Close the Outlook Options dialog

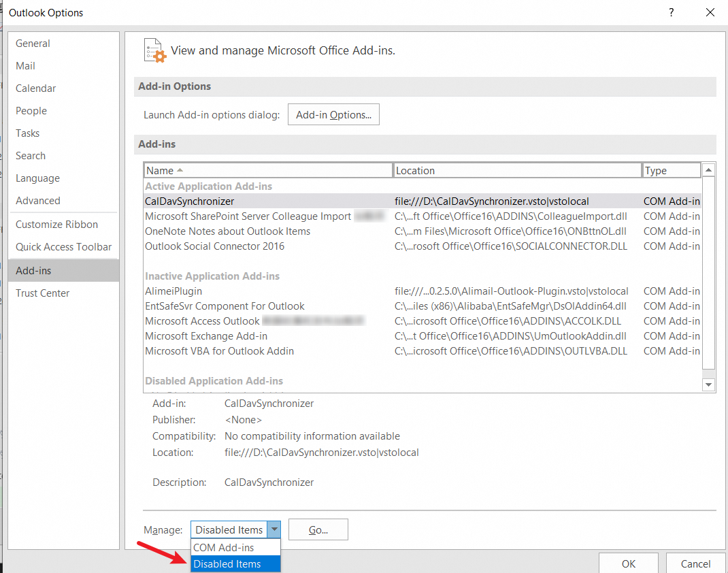tap(710, 12)
